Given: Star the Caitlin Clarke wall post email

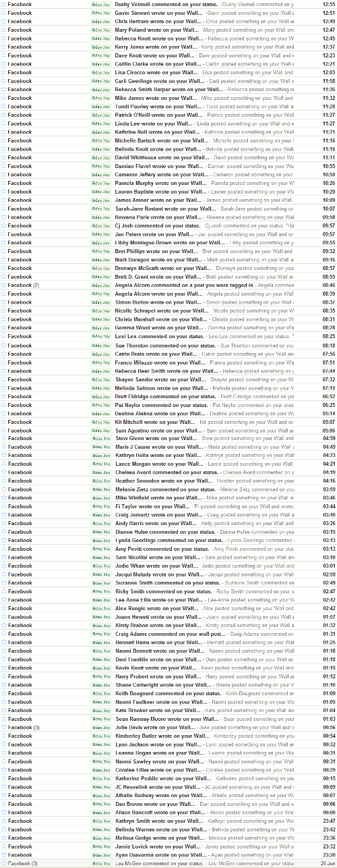Looking at the screenshot, I should pos(4,63).
